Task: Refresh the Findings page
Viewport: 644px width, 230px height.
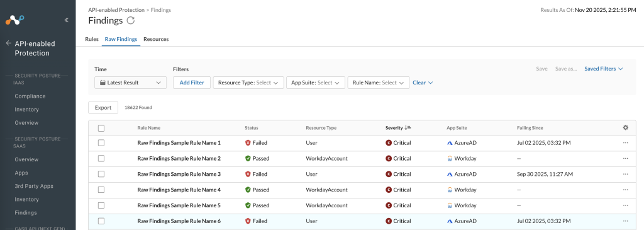Action: [131, 21]
